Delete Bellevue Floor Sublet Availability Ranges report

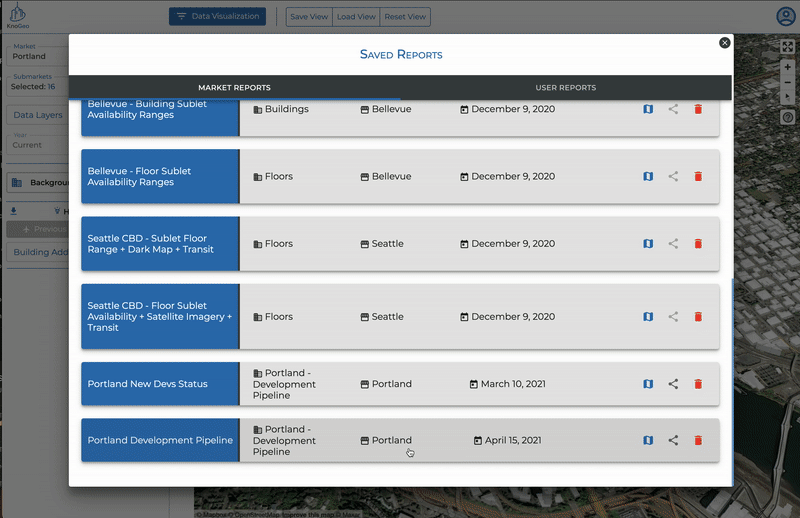(698, 176)
